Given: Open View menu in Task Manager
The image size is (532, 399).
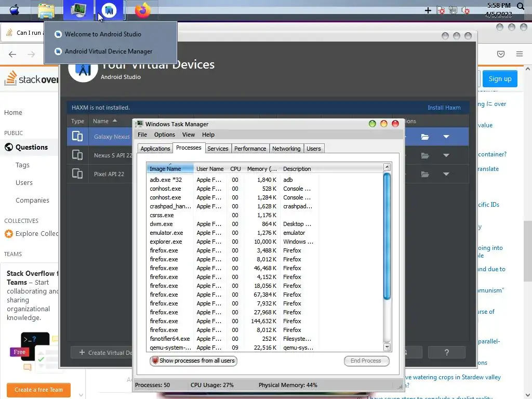Looking at the screenshot, I should [x=188, y=135].
